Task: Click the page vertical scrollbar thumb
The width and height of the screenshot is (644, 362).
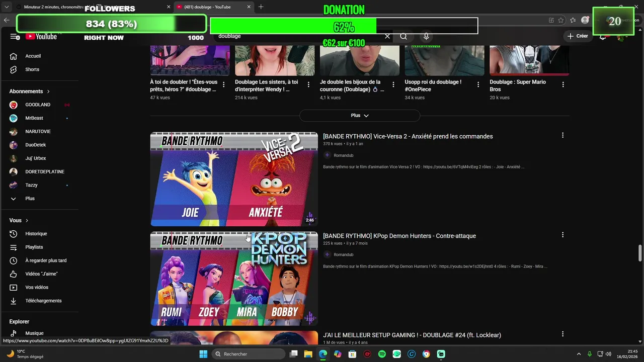Action: (x=640, y=253)
